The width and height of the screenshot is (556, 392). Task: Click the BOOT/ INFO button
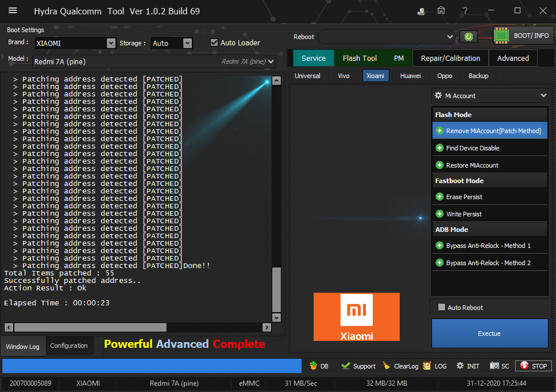(x=523, y=36)
